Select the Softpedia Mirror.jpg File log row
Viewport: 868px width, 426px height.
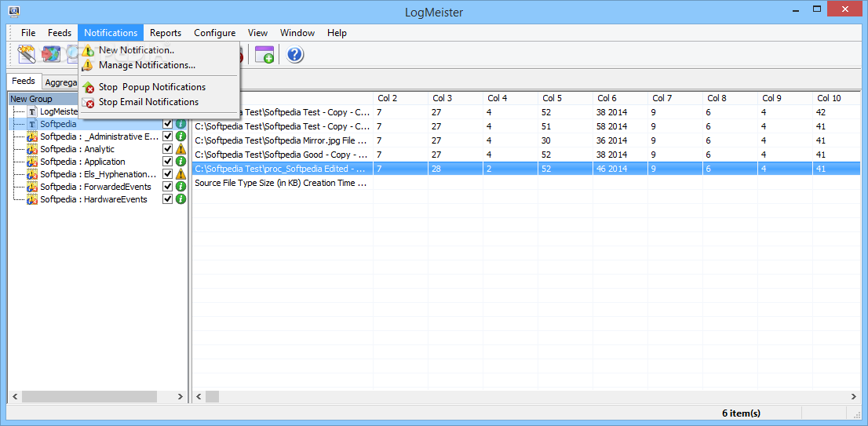tap(527, 140)
